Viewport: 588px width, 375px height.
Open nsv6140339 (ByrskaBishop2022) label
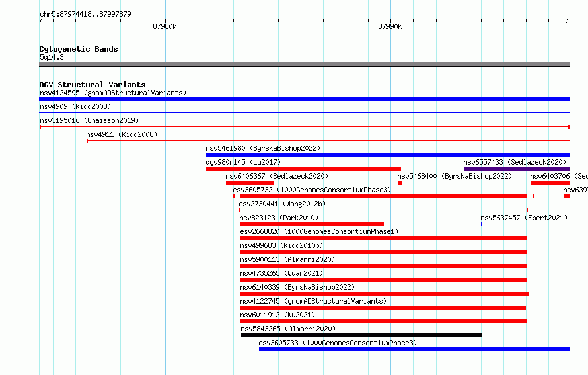(297, 287)
